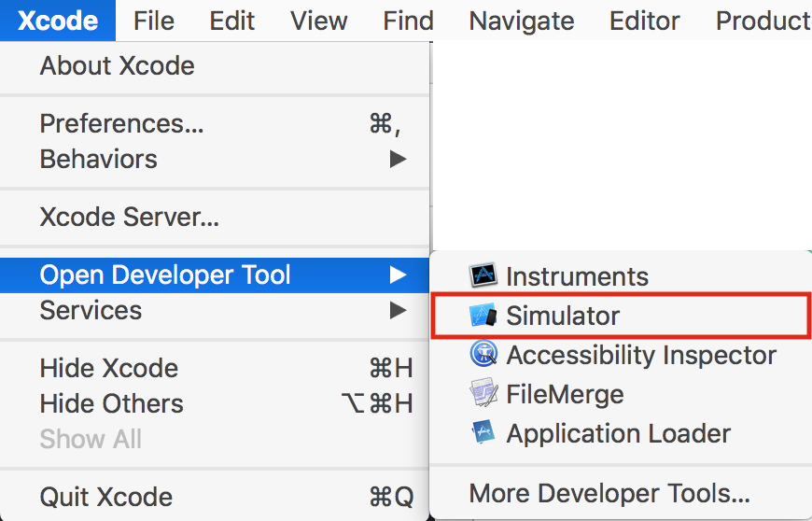812x521 pixels.
Task: Select About Xcode
Action: pyautogui.click(x=117, y=66)
